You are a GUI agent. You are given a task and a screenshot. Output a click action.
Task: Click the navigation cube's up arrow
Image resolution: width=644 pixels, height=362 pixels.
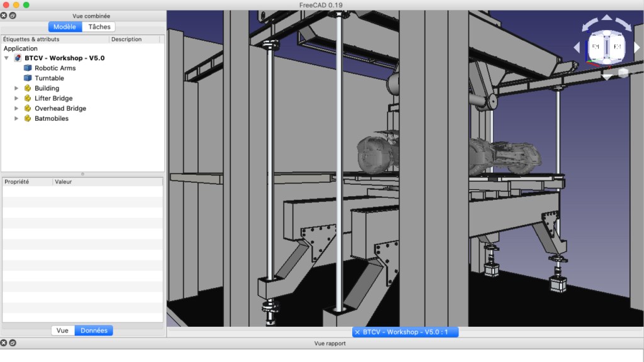606,18
